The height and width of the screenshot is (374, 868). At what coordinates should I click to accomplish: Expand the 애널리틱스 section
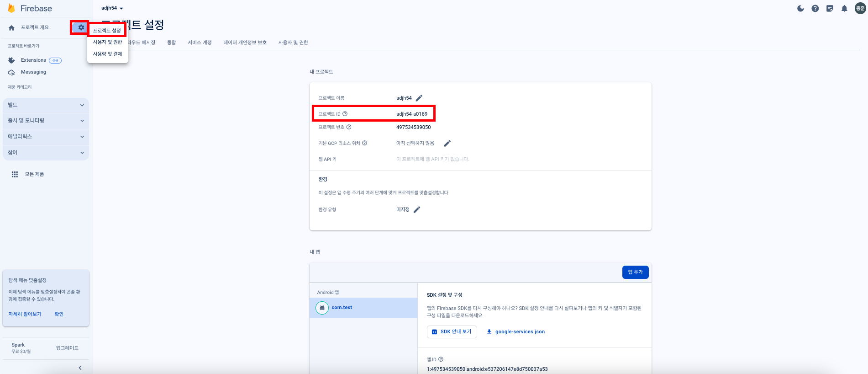(x=46, y=137)
